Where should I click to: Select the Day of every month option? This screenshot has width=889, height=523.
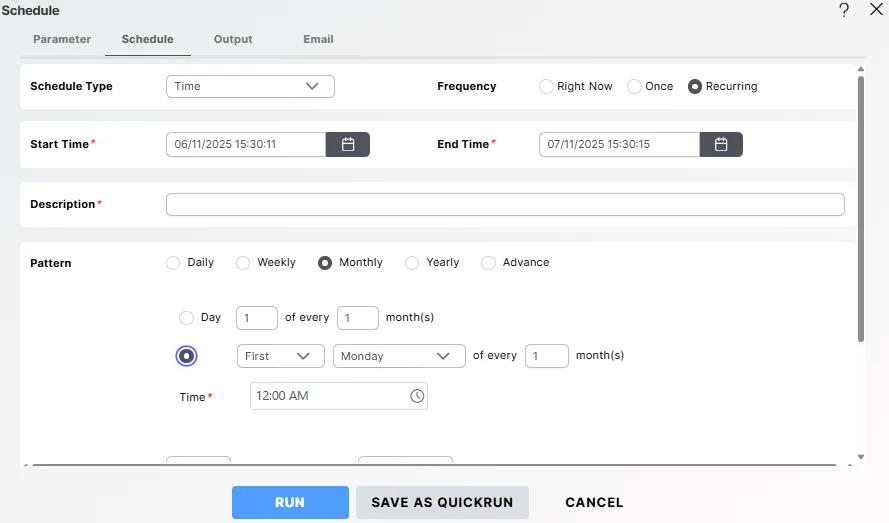(186, 318)
